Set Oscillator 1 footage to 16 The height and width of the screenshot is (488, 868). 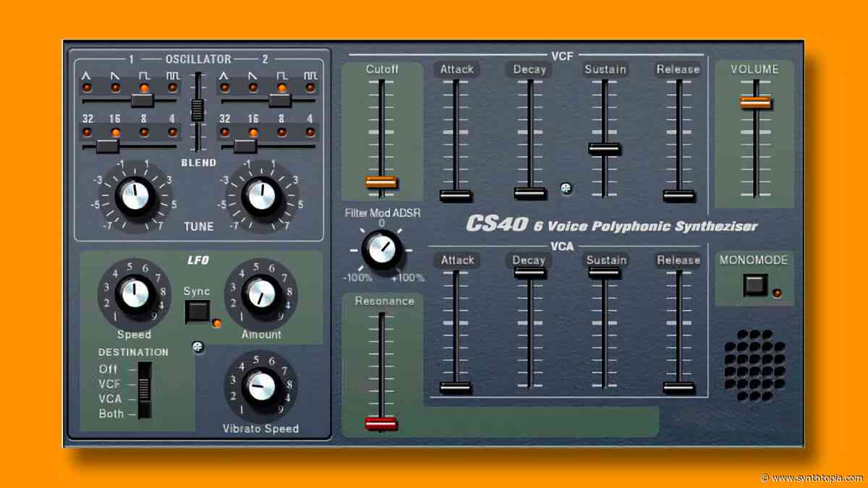pos(115,132)
